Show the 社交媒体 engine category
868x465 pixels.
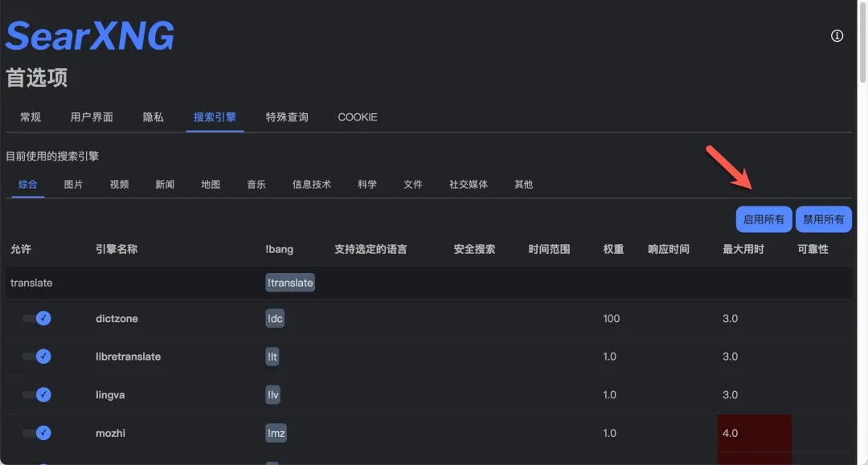(x=469, y=184)
